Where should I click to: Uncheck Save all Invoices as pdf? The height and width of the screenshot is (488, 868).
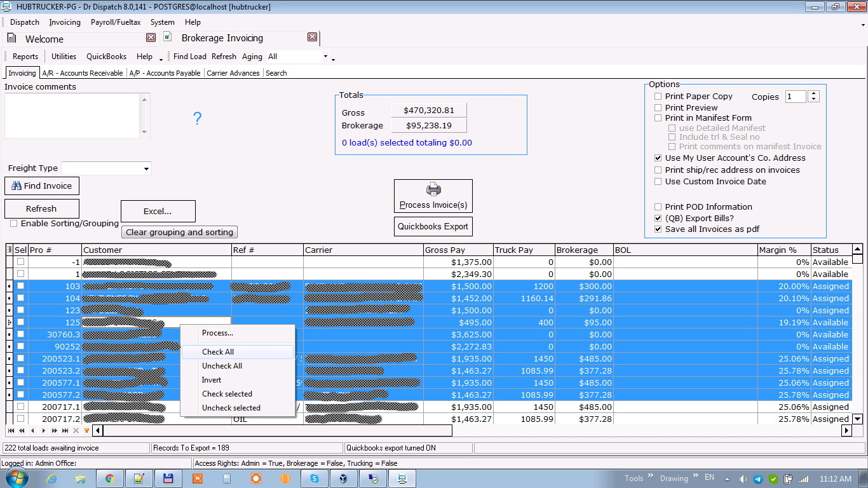coord(658,229)
